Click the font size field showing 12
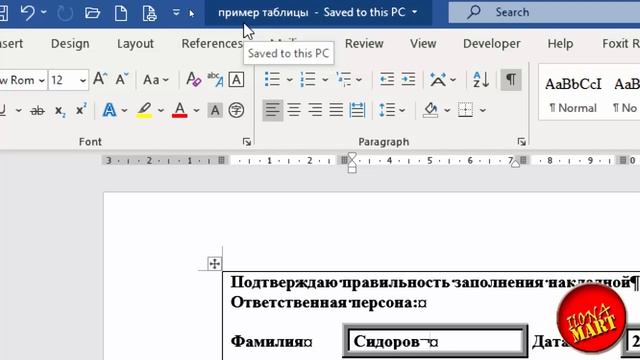Screen dimensions: 640x360 coord(62,80)
